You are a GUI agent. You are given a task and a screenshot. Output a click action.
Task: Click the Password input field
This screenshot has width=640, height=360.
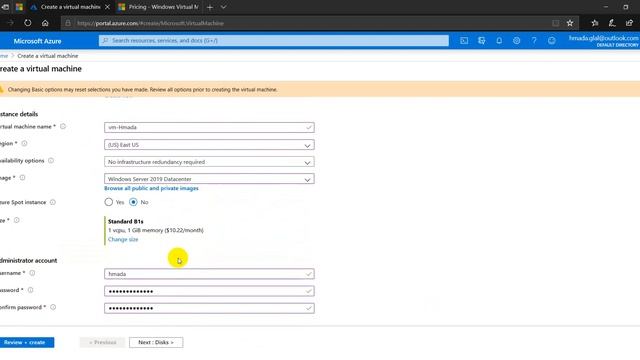pos(209,291)
